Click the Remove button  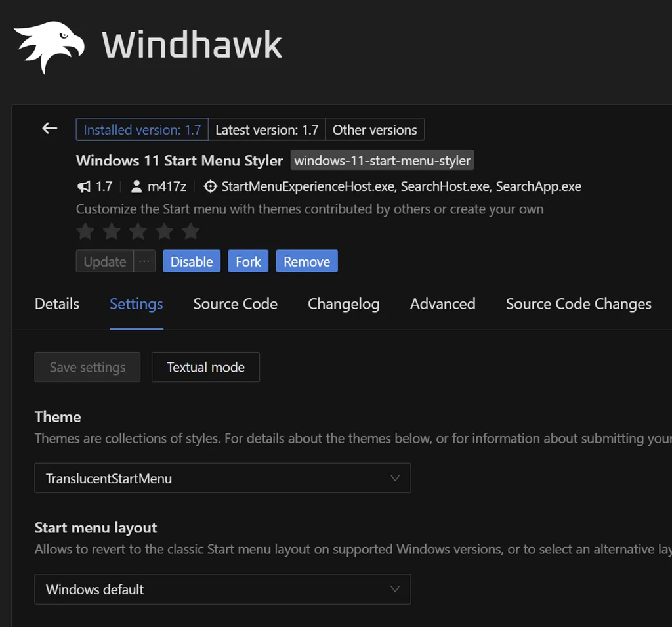click(307, 261)
